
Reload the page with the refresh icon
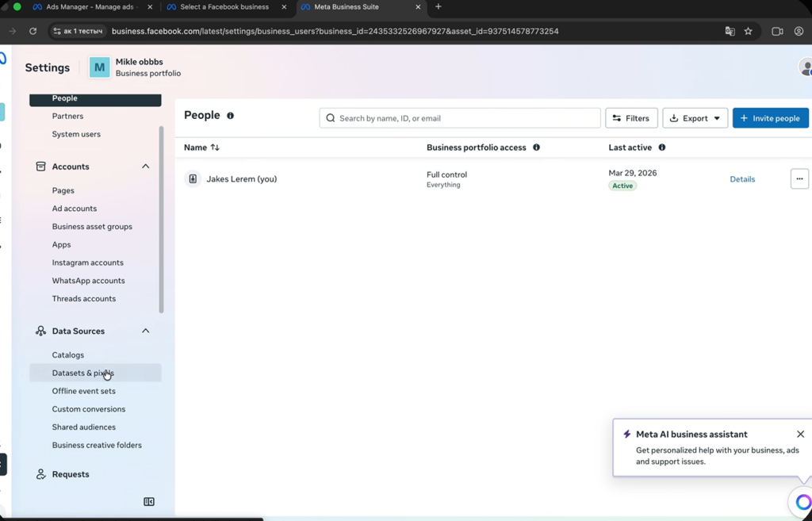33,31
